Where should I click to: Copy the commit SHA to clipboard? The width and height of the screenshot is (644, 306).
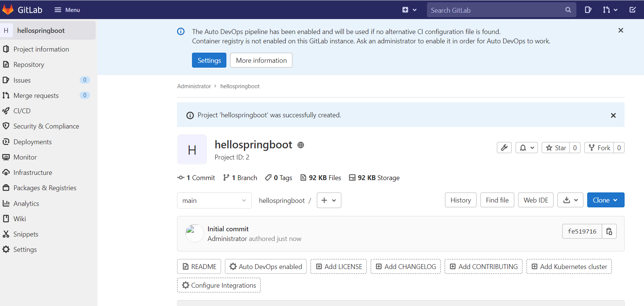click(609, 231)
